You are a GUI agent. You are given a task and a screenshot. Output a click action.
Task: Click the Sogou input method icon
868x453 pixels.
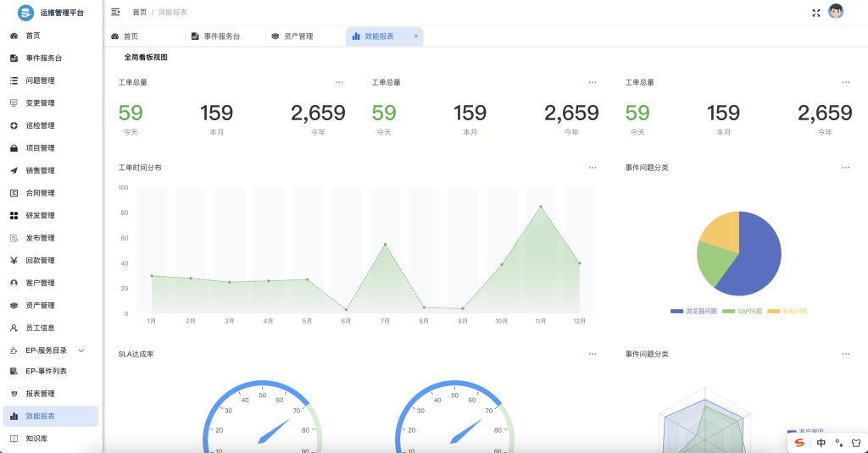[x=799, y=443]
